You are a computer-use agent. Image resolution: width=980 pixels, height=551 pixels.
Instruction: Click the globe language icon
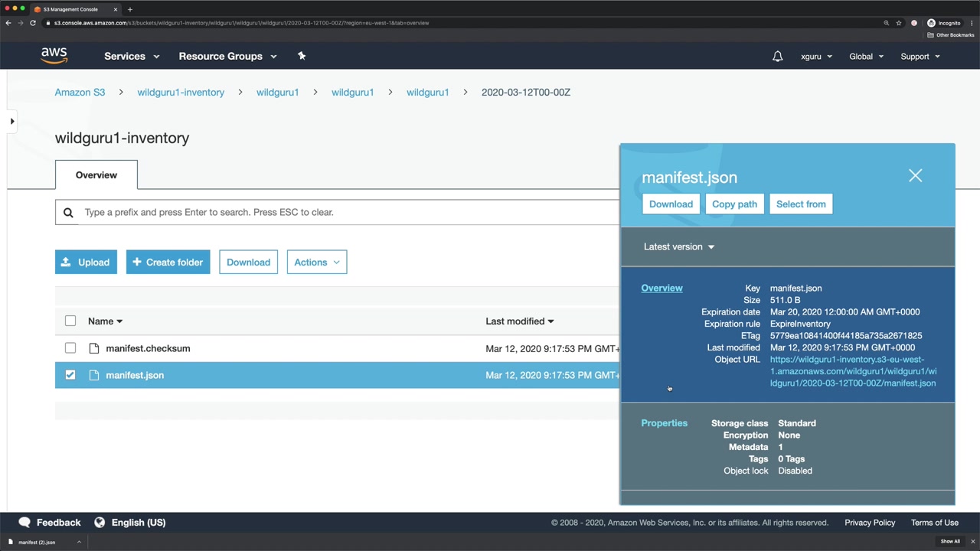point(100,522)
